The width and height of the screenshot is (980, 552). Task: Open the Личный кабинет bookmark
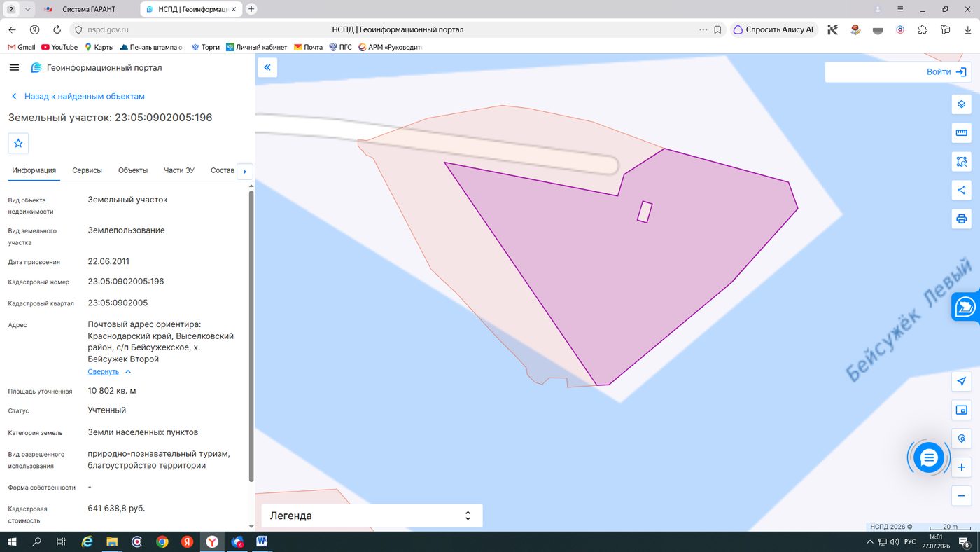coord(257,47)
